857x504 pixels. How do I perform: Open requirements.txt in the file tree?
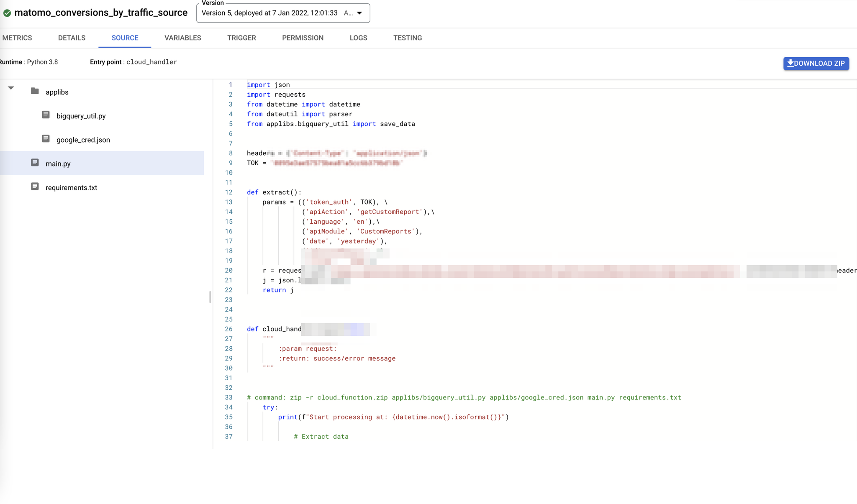point(71,187)
